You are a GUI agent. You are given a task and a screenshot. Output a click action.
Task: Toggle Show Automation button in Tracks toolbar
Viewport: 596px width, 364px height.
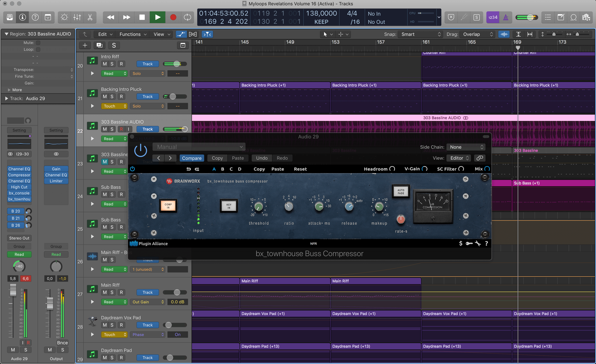pyautogui.click(x=181, y=34)
